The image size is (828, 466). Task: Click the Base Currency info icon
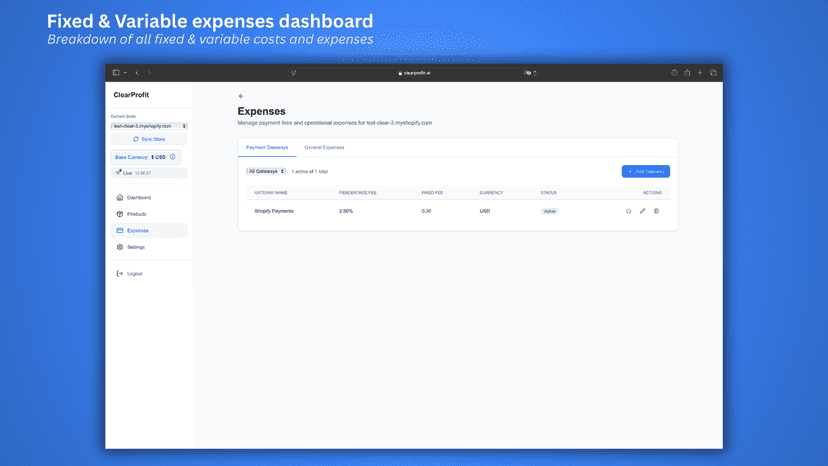tap(173, 157)
